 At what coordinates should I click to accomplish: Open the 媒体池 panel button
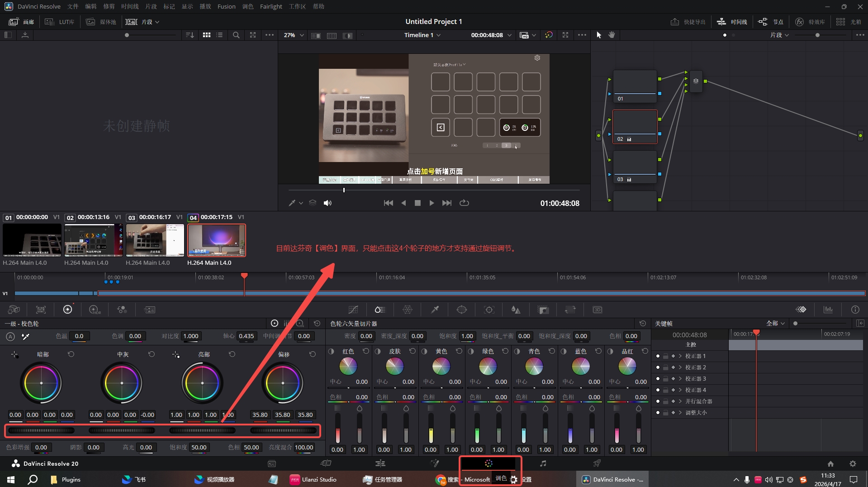coord(101,22)
